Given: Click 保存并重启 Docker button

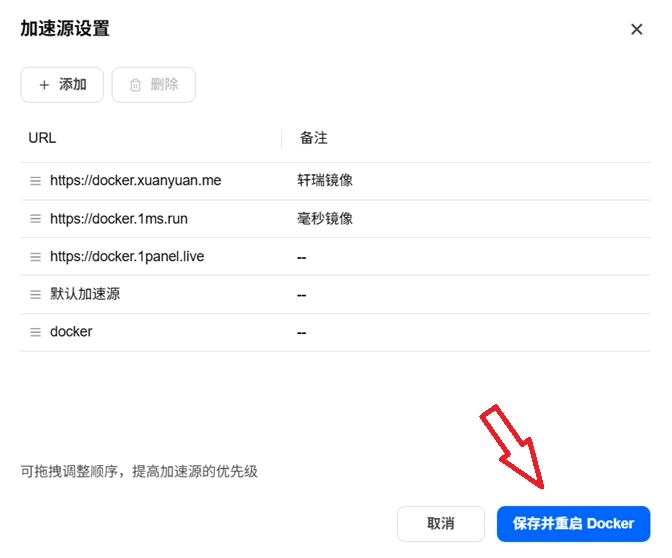Looking at the screenshot, I should 573,524.
